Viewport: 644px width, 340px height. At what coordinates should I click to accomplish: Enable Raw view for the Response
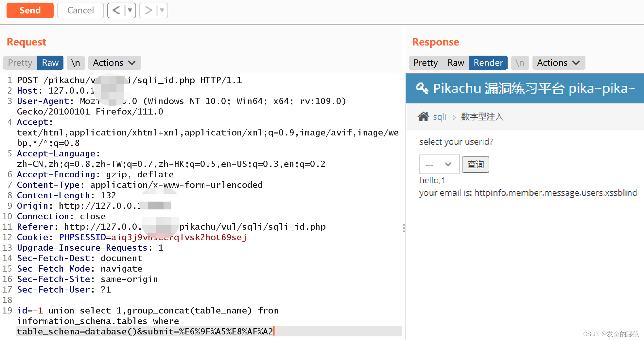coord(455,63)
